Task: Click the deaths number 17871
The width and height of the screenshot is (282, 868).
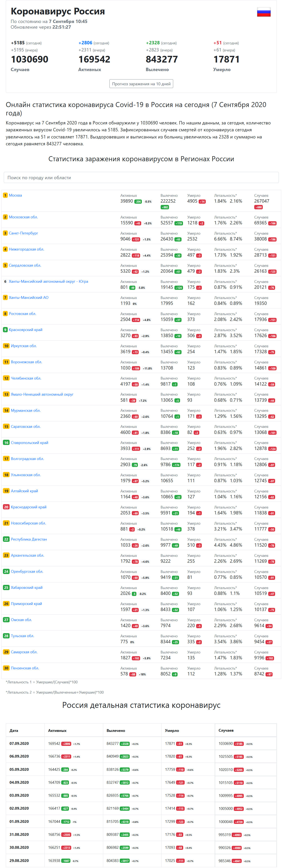Action: tap(226, 59)
